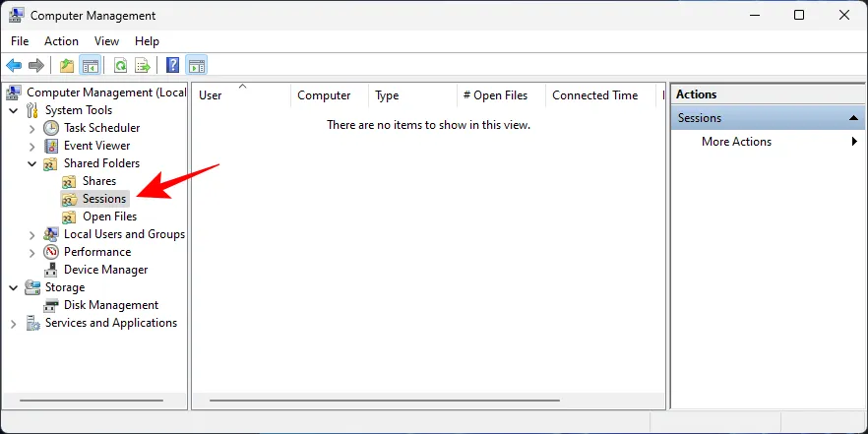
Task: Click More Actions in the Actions pane
Action: pos(736,142)
